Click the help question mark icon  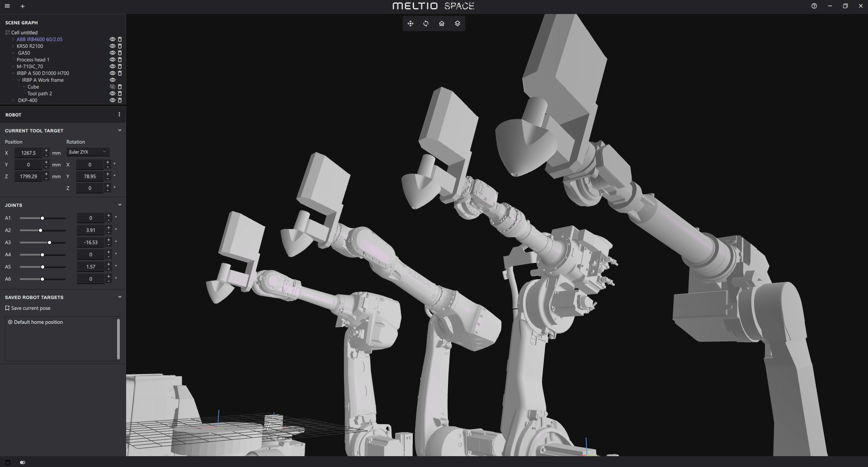click(x=814, y=6)
